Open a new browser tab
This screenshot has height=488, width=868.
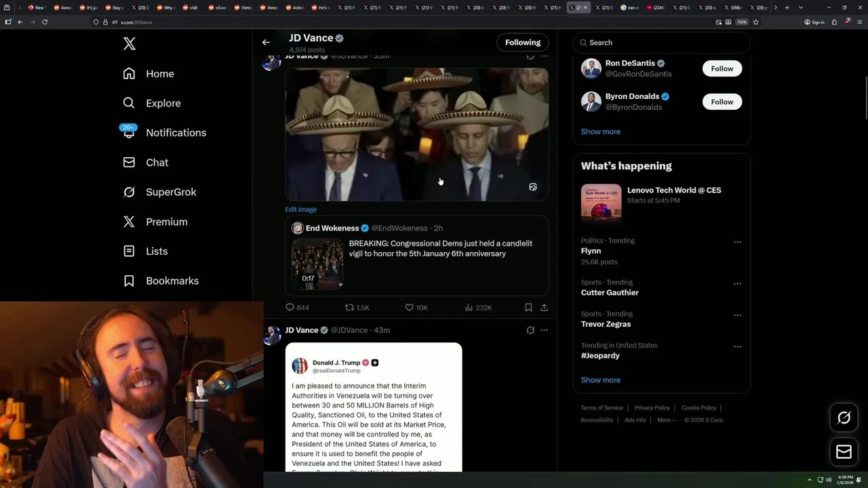(787, 7)
